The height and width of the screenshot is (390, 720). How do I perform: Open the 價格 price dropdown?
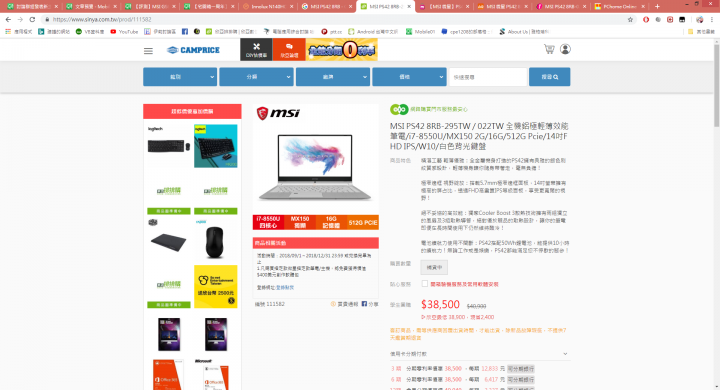click(409, 77)
